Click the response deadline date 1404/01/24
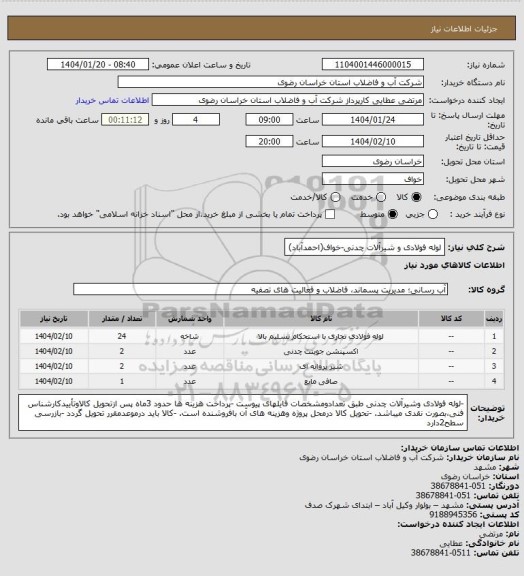The width and height of the screenshot is (524, 576). (x=373, y=120)
